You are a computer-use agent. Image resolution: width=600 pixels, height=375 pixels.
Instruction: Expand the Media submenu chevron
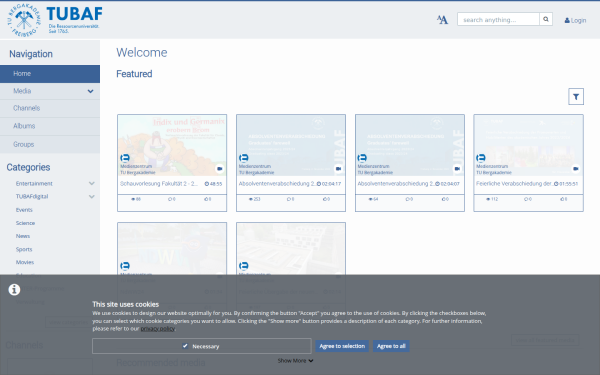coord(90,91)
